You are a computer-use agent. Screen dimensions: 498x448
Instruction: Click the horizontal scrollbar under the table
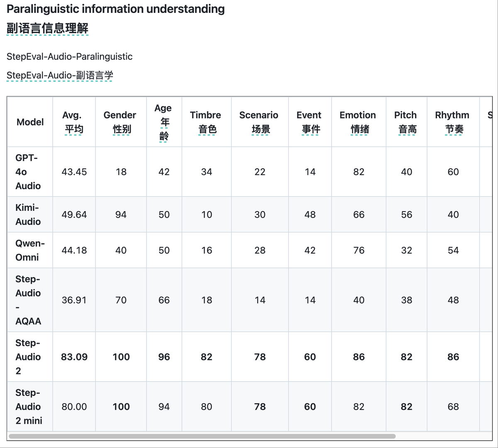coord(202,436)
